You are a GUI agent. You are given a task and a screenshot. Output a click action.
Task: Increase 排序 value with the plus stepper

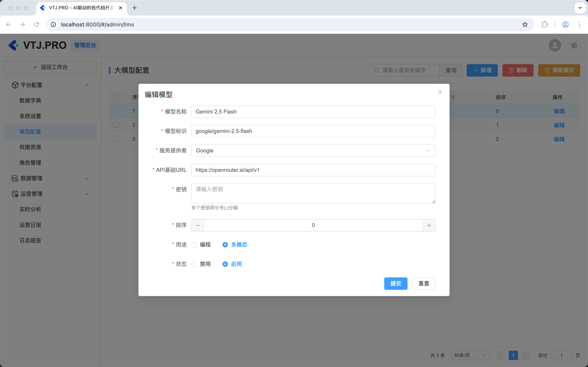pyautogui.click(x=429, y=225)
